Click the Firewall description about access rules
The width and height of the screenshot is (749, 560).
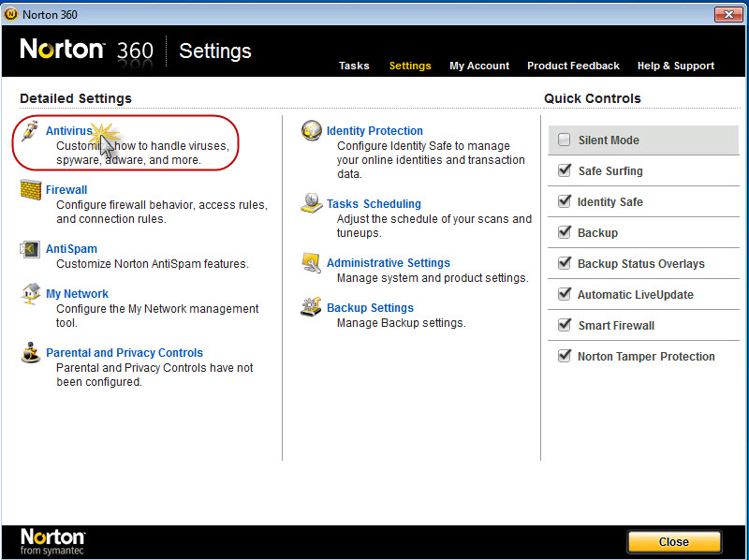coord(162,212)
